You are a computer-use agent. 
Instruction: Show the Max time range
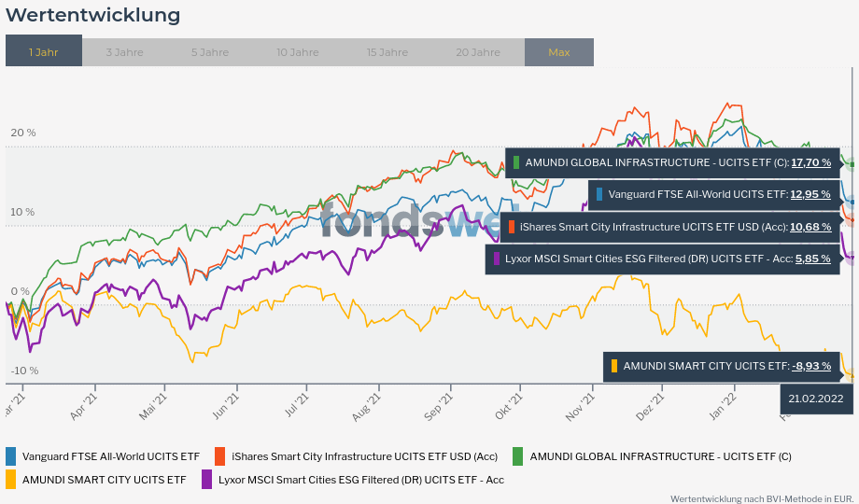tap(558, 52)
